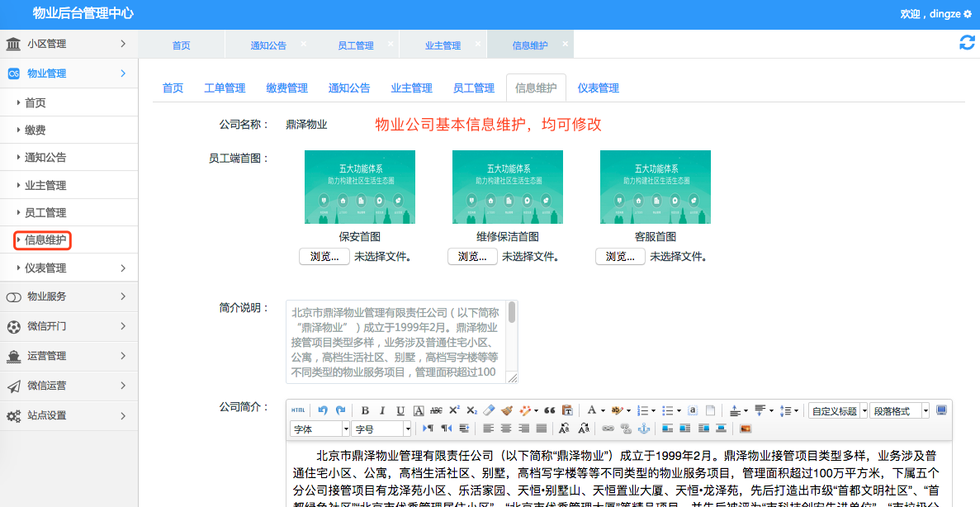Close the 信息维护 top page tab

pyautogui.click(x=565, y=44)
